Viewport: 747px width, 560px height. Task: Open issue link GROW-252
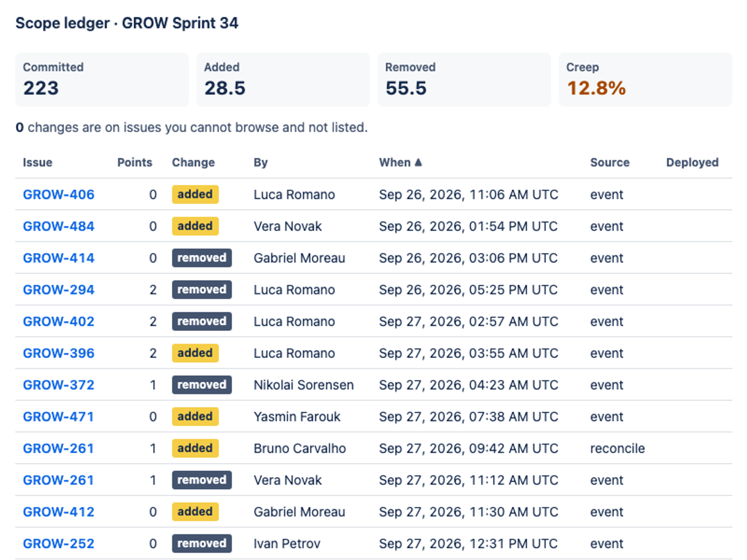59,544
